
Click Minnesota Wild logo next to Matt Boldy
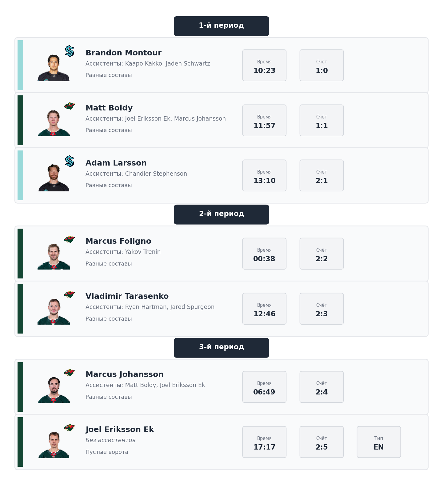pos(70,106)
